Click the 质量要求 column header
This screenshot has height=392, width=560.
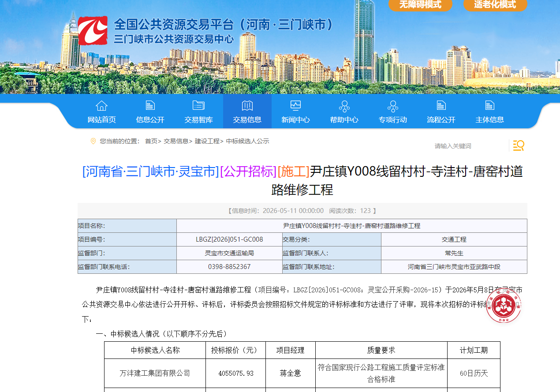[x=381, y=350]
